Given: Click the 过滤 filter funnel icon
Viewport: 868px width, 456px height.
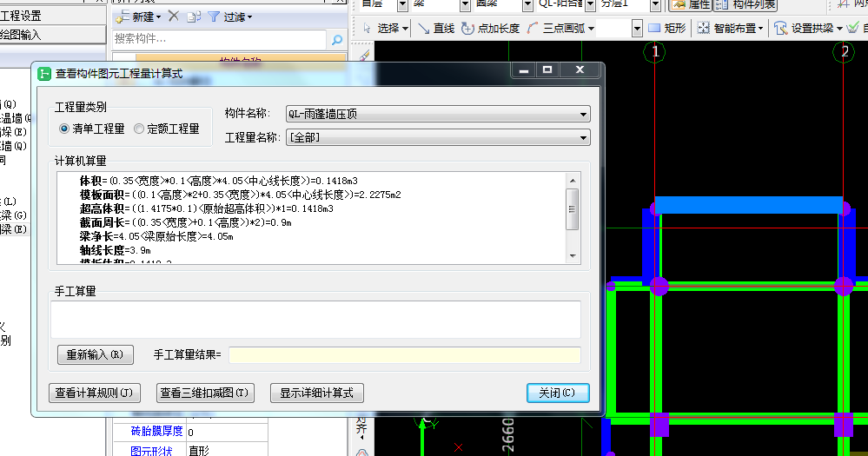Looking at the screenshot, I should tap(214, 17).
